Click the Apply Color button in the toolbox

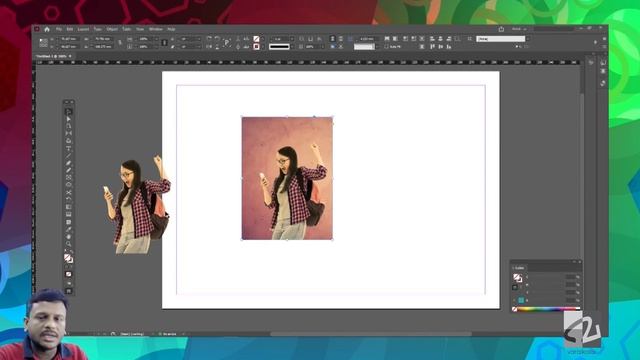coord(69,274)
